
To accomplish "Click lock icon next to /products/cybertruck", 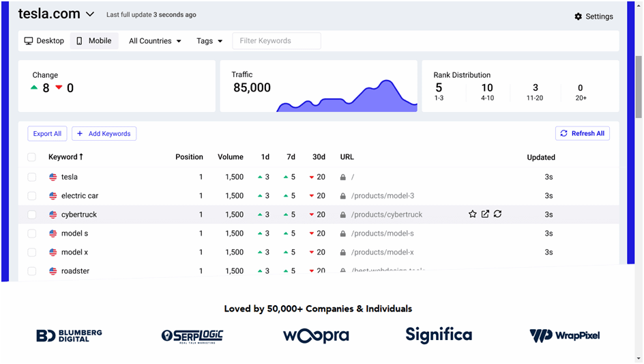I will tap(343, 214).
